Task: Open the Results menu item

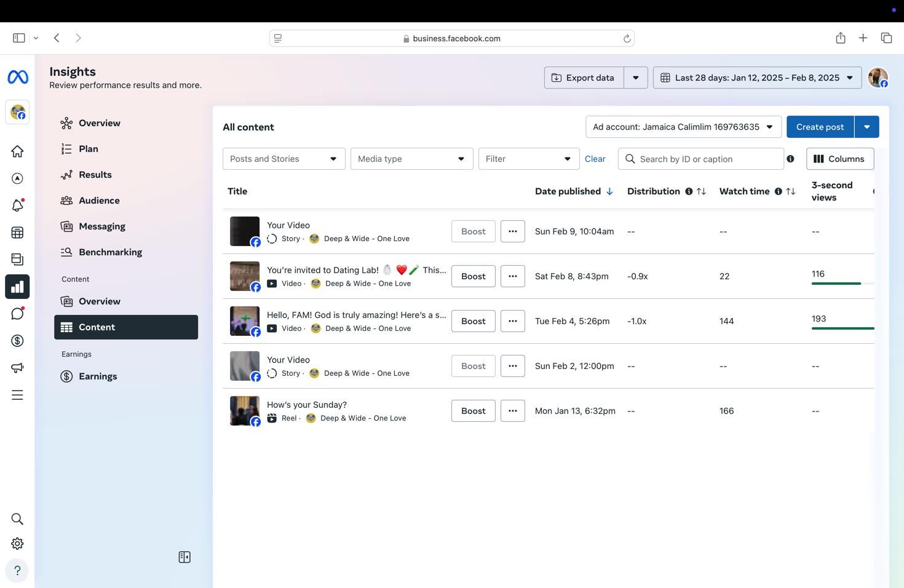Action: click(126, 175)
